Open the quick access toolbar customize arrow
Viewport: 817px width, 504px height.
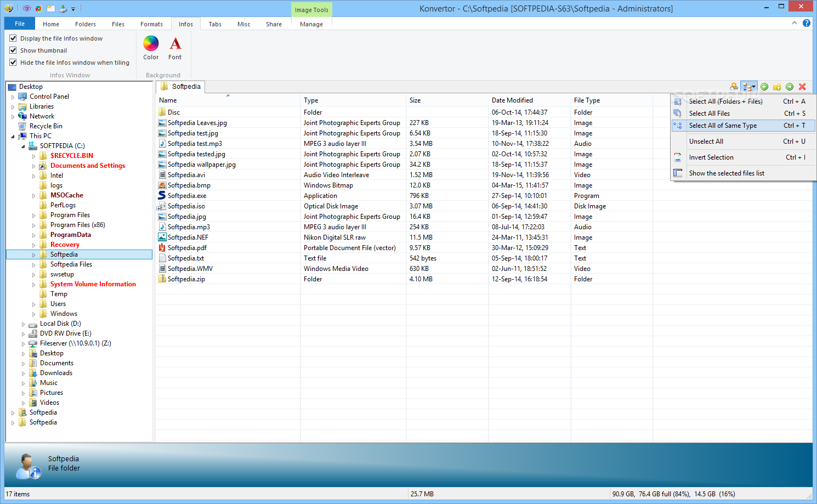click(x=73, y=9)
